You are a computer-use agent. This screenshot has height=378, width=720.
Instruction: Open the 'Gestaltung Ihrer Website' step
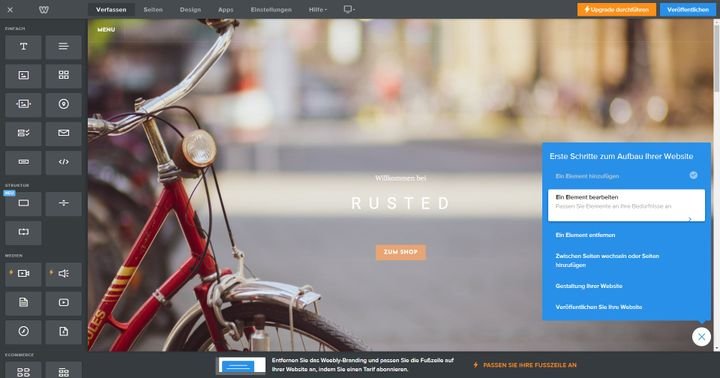(x=589, y=286)
